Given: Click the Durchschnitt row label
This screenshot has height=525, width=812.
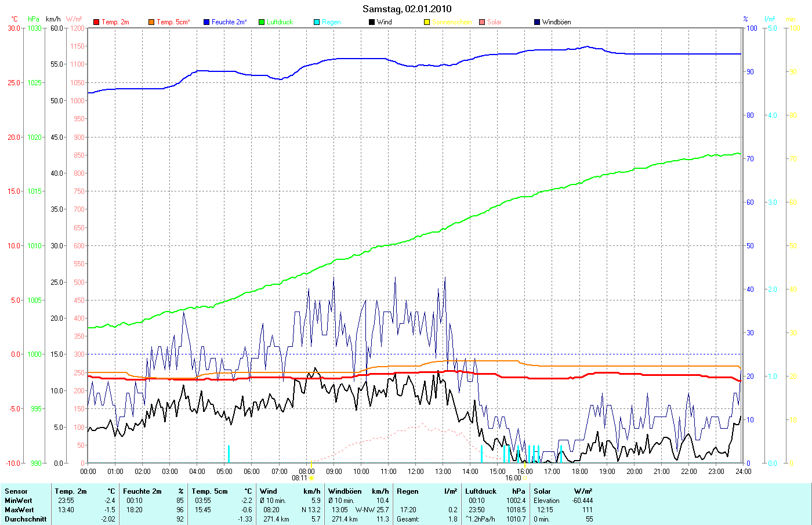Looking at the screenshot, I should click(x=25, y=519).
